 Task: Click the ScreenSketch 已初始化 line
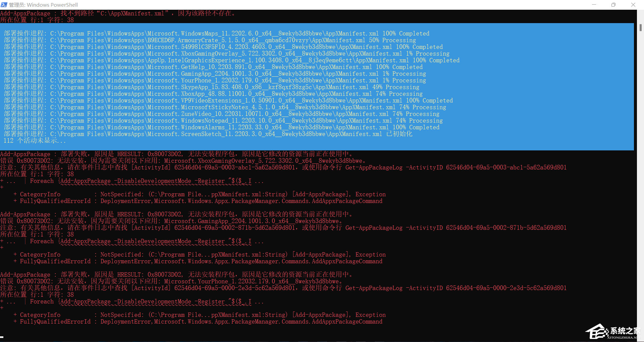[x=208, y=134]
